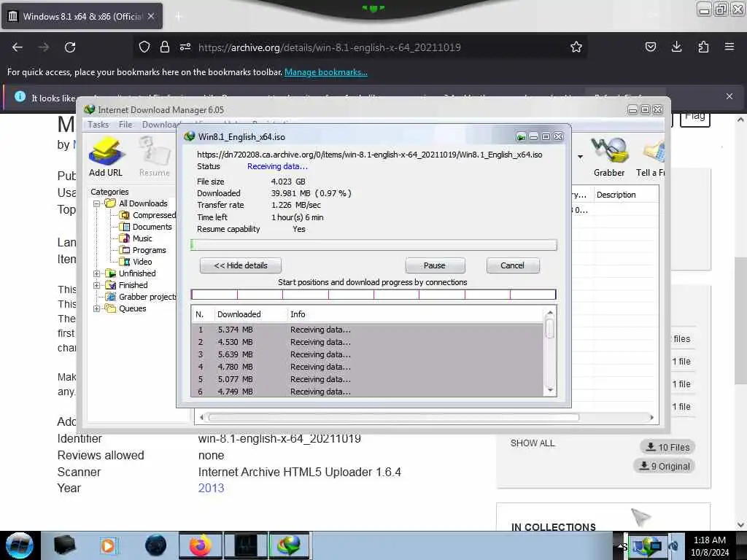Click the Firefox taskbar icon
Viewport: 747px width, 560px height.
tap(201, 545)
